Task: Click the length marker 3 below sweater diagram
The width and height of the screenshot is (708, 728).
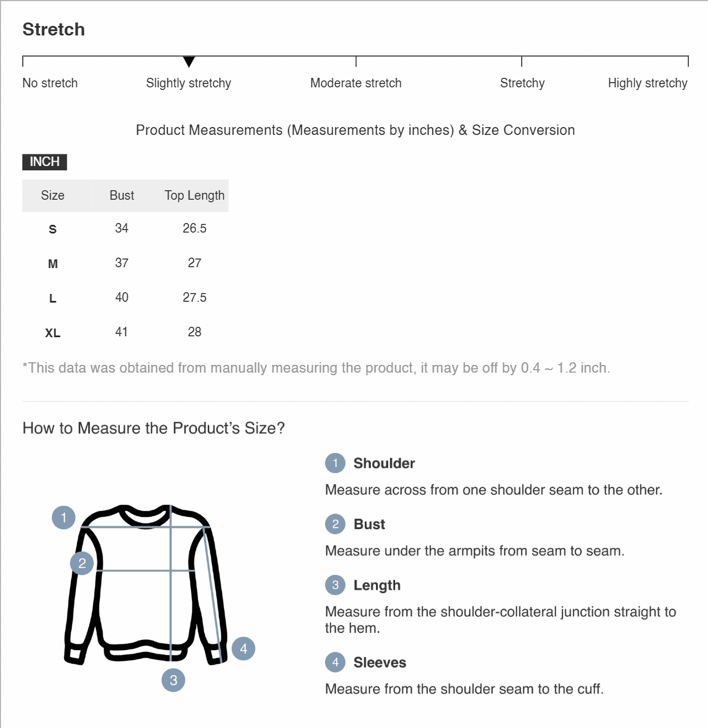Action: coord(173,680)
